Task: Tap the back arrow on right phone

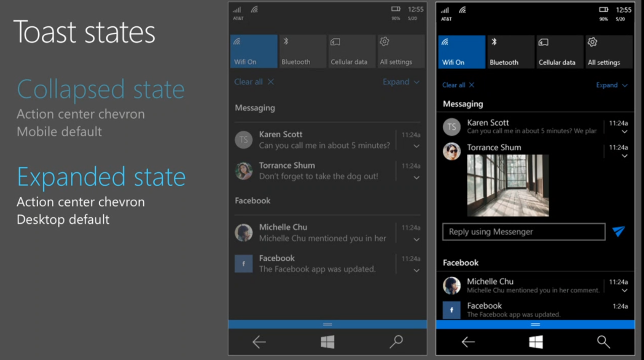Action: point(468,342)
